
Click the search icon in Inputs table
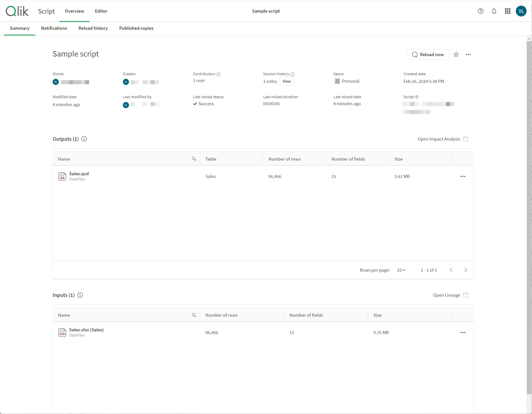point(194,315)
